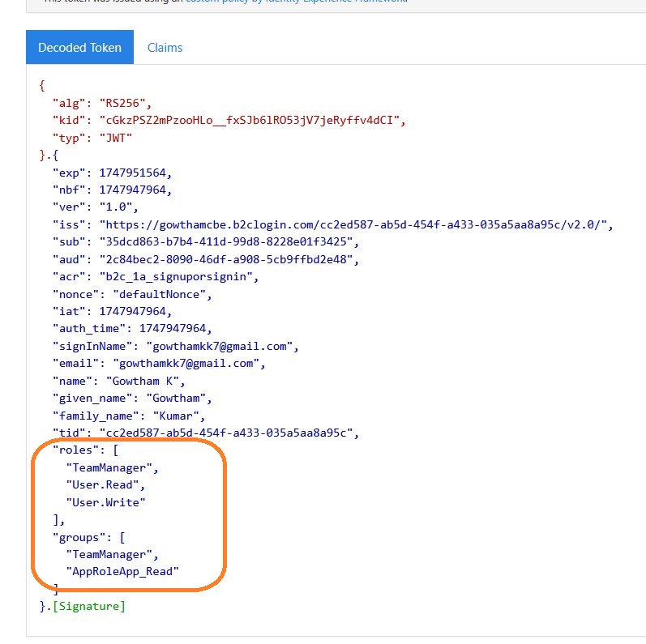The width and height of the screenshot is (646, 644).
Task: Click the "iat": 1747947964 line
Action: [112, 311]
